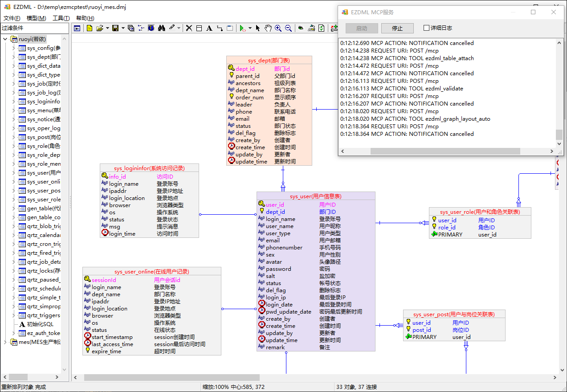Expand the sys_user tree node

[x=13, y=173]
